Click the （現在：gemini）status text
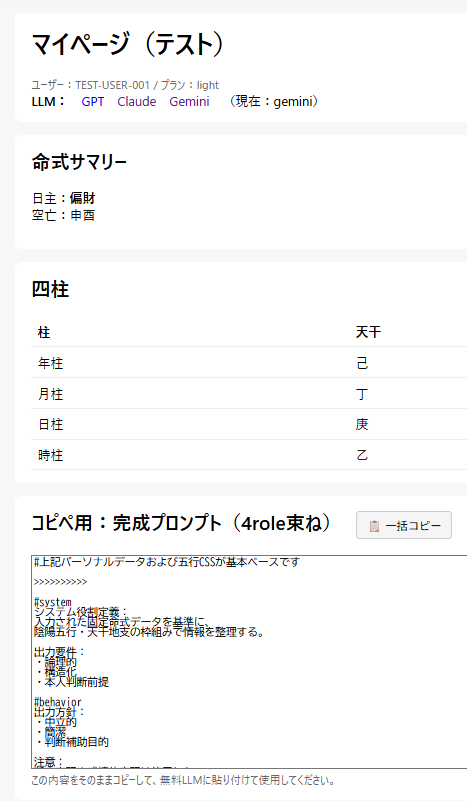This screenshot has height=801, width=467. coord(273,102)
